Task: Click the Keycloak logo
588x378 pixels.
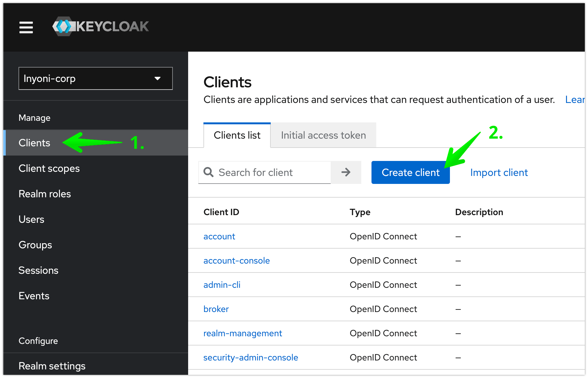Action: (x=100, y=26)
